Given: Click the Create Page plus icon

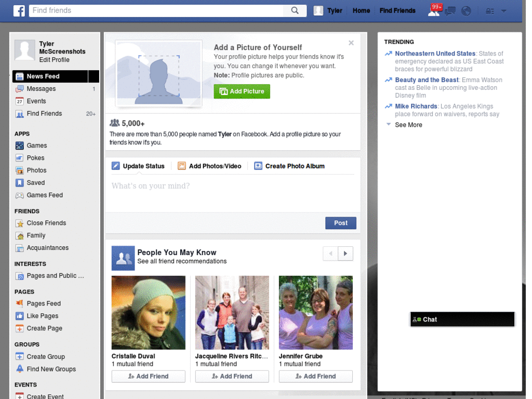Looking at the screenshot, I should tap(20, 328).
